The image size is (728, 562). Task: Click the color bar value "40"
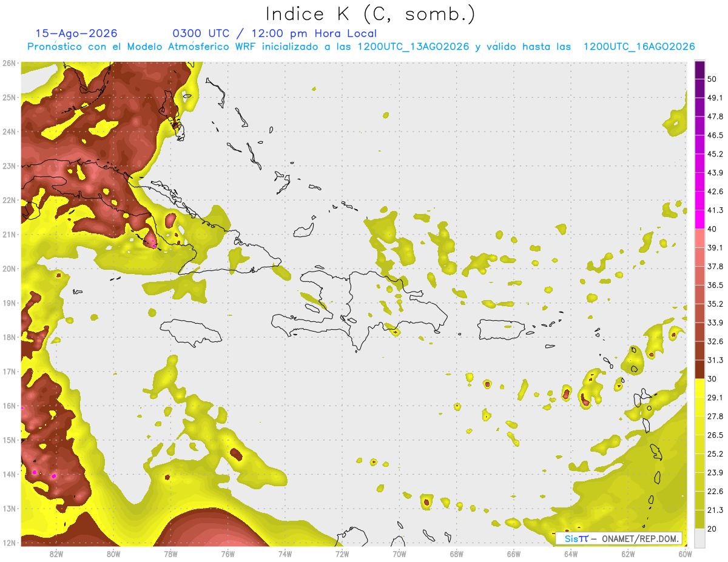[712, 229]
